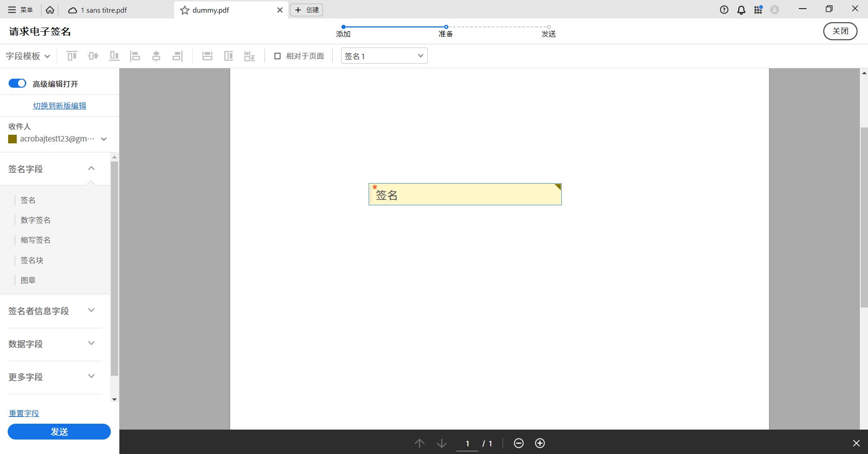Click the page number input field
The image size is (868, 454).
pyautogui.click(x=467, y=444)
